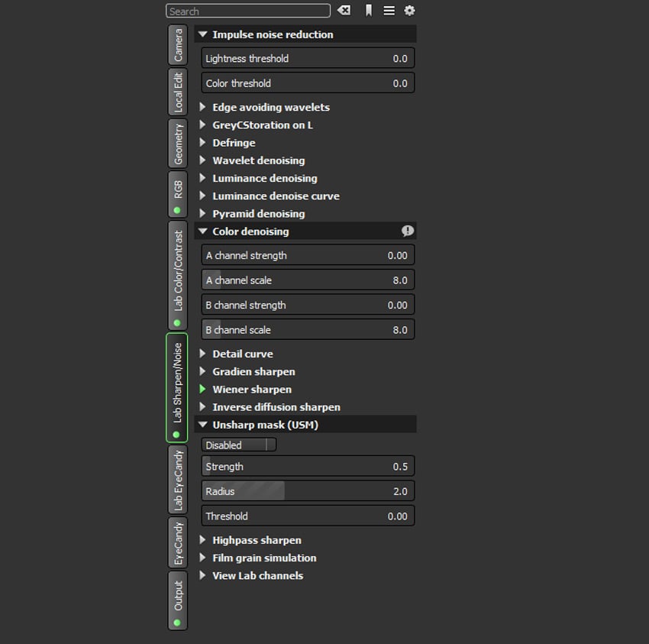Click the Search input field
Image resolution: width=649 pixels, height=644 pixels.
(247, 11)
